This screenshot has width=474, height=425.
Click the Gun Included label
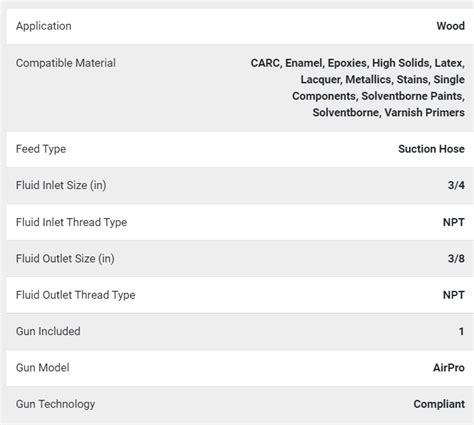click(x=48, y=331)
